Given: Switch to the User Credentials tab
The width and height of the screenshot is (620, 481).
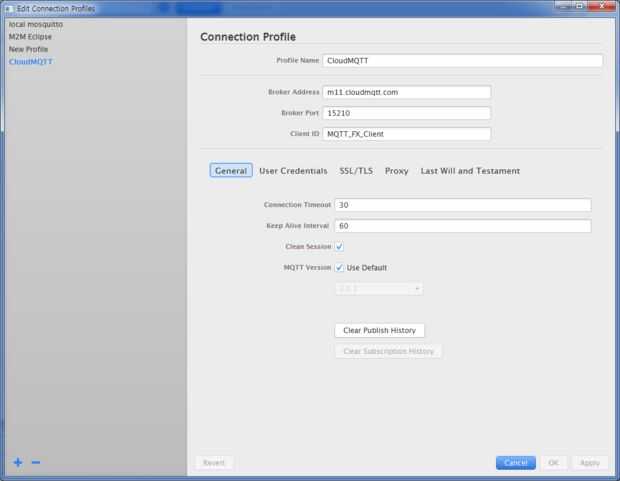Looking at the screenshot, I should pyautogui.click(x=293, y=171).
